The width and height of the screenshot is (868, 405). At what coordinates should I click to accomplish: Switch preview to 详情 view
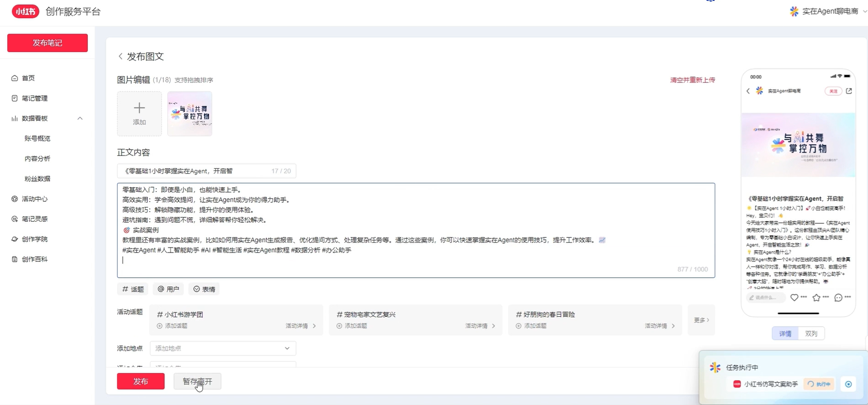pos(785,333)
